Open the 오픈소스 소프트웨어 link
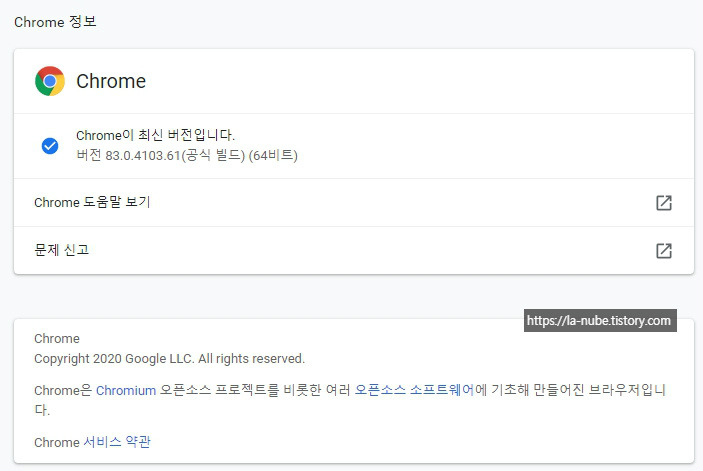This screenshot has height=471, width=703. tap(414, 390)
